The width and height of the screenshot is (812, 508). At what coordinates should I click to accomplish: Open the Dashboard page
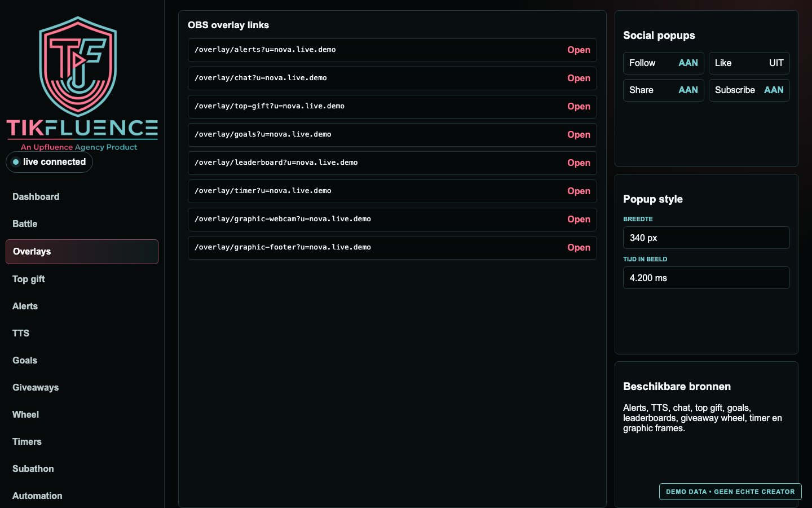pos(82,196)
